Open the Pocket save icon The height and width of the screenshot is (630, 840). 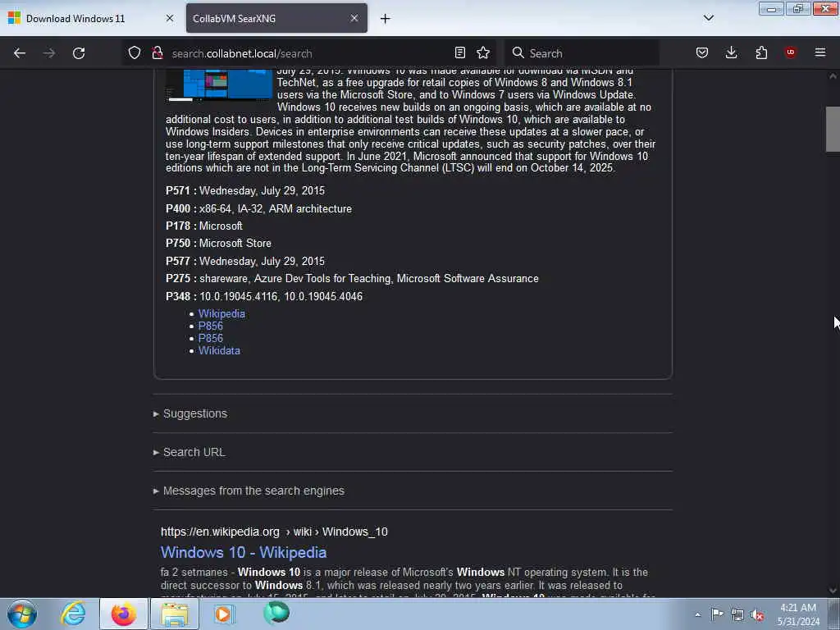pos(702,52)
